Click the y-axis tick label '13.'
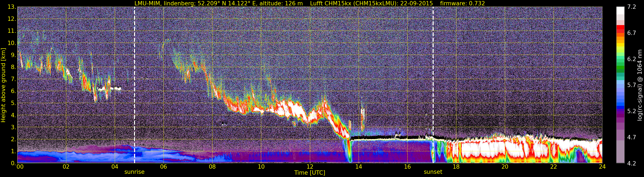Viewport: 644px width, 177px height. [12, 7]
